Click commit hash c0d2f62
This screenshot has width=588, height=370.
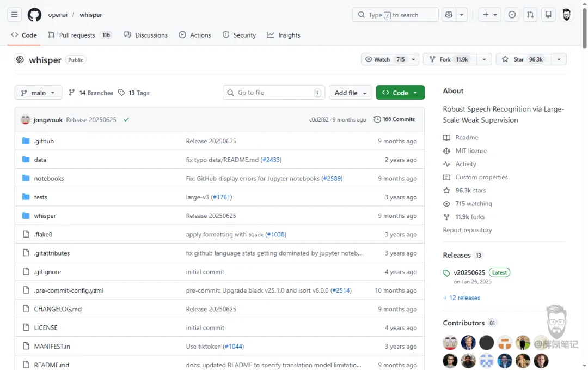tap(318, 120)
